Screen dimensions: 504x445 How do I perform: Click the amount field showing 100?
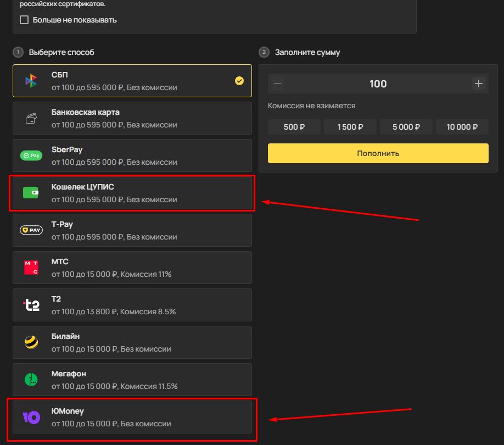[378, 84]
